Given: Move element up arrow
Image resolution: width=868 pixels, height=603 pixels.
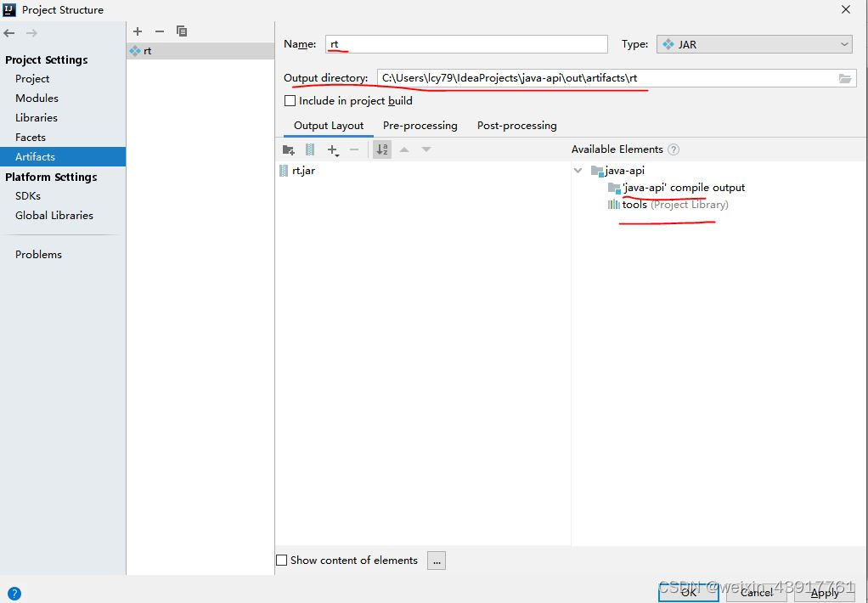Looking at the screenshot, I should click(x=404, y=149).
